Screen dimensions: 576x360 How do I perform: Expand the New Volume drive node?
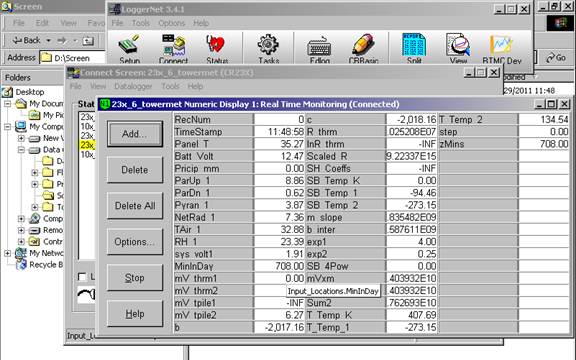21,138
